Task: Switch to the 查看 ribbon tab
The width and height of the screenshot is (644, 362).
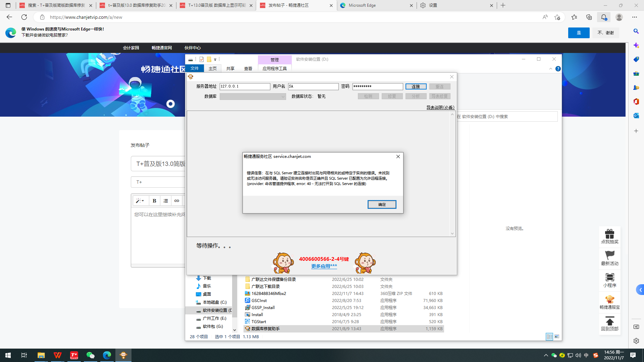Action: click(x=248, y=68)
